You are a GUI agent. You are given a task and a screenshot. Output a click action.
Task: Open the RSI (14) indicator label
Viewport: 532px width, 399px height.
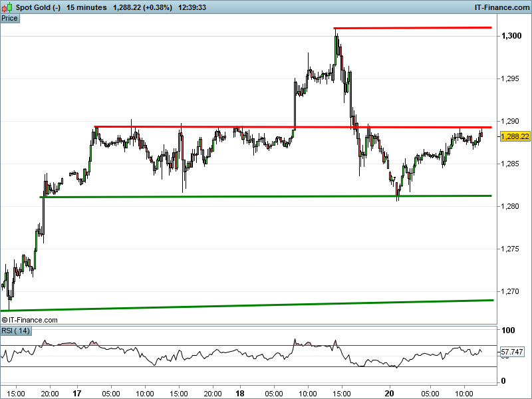[16, 331]
